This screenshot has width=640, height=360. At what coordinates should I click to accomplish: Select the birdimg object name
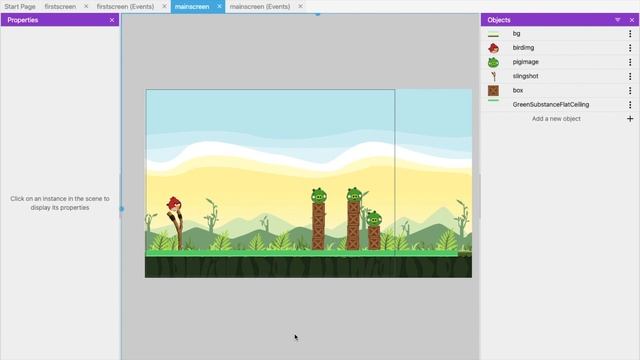tap(523, 48)
